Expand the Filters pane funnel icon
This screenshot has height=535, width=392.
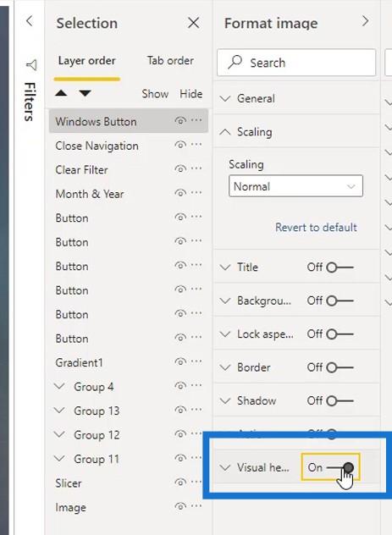tap(31, 65)
